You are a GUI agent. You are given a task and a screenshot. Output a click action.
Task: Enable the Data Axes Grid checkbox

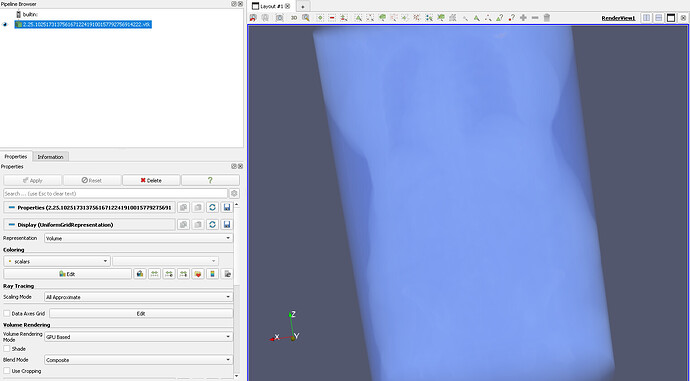click(7, 313)
